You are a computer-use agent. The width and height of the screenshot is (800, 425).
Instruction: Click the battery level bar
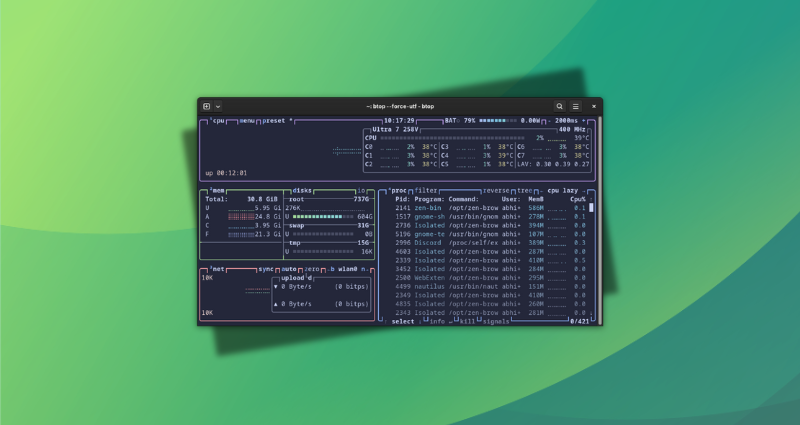pyautogui.click(x=496, y=121)
